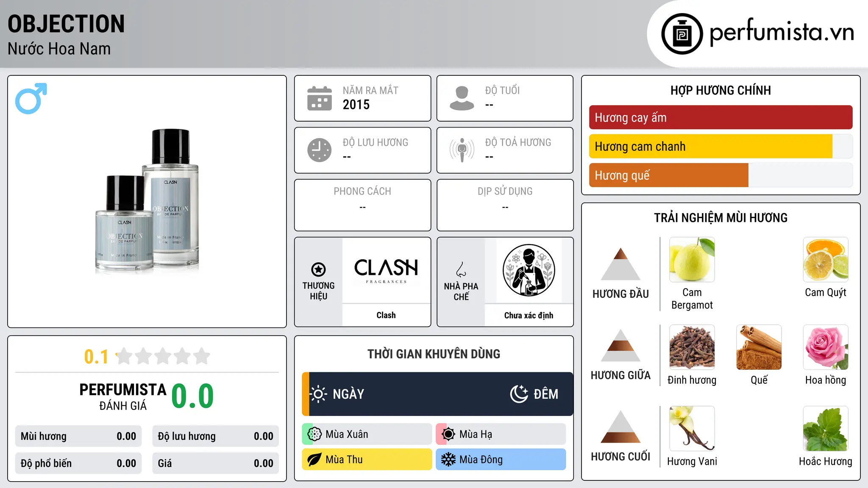Click the perfumista.vn site name
The image size is (868, 488).
tap(782, 33)
